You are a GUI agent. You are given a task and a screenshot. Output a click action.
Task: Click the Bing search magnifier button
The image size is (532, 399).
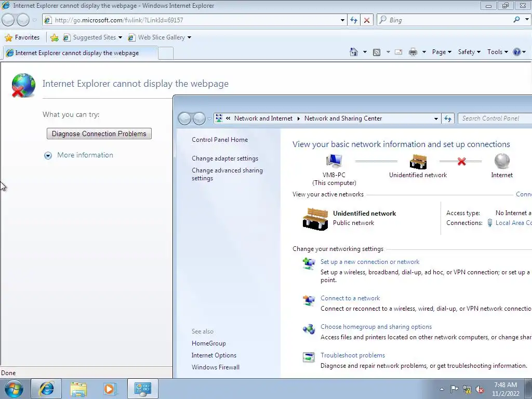[516, 20]
